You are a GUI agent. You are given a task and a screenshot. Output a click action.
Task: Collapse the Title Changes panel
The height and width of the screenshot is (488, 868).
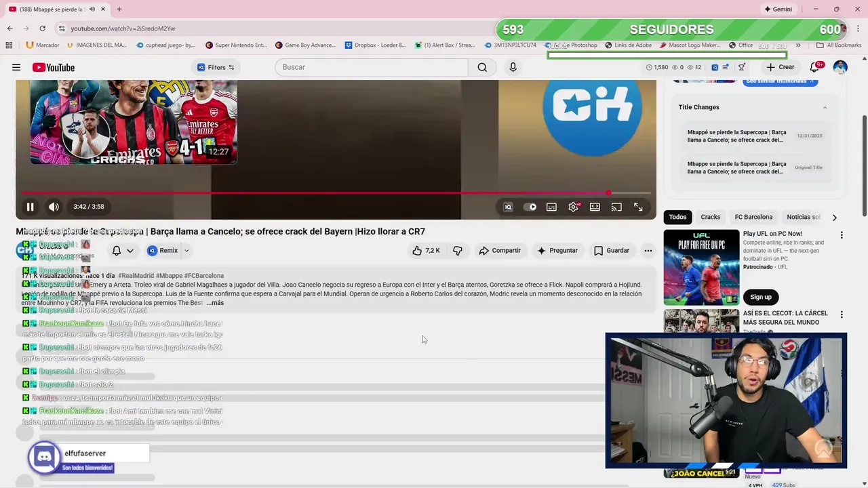(x=825, y=107)
